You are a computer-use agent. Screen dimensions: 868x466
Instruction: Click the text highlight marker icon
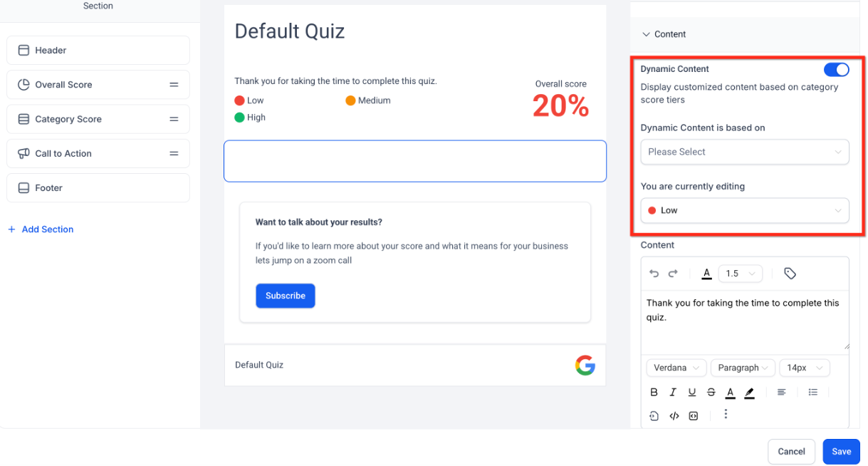pos(749,393)
